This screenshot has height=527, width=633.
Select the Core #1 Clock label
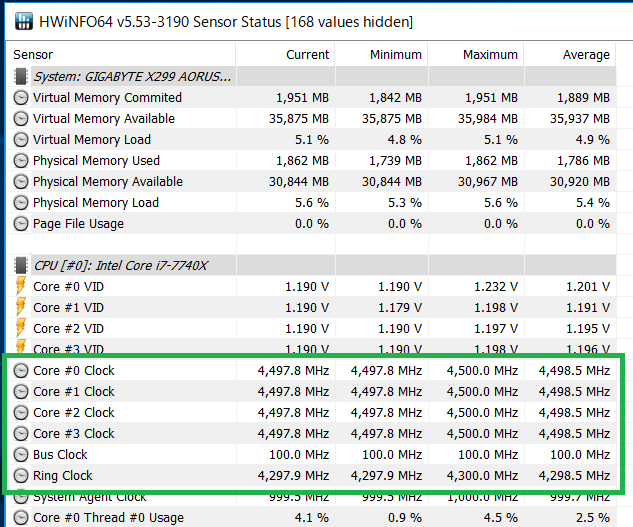[x=74, y=391]
